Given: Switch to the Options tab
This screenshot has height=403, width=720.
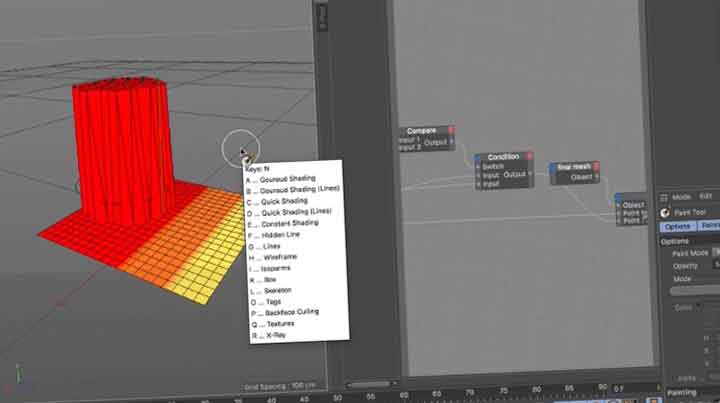Looking at the screenshot, I should coord(678,226).
